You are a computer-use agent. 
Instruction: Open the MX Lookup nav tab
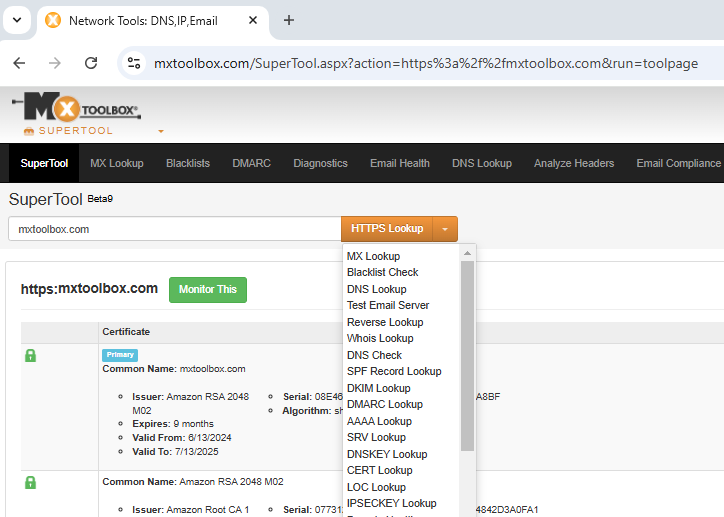point(117,163)
